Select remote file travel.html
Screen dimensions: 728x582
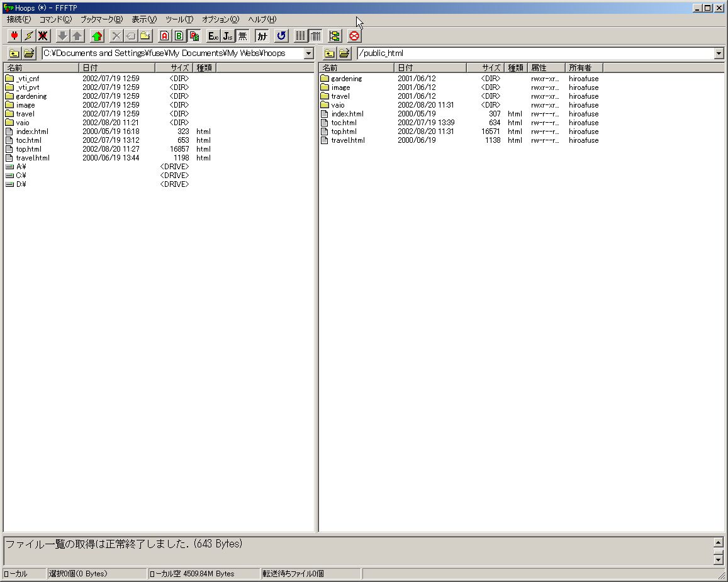348,140
